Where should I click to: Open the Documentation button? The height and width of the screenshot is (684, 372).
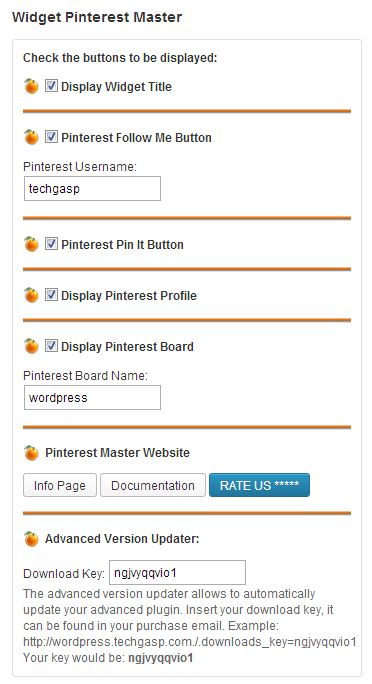click(x=153, y=485)
